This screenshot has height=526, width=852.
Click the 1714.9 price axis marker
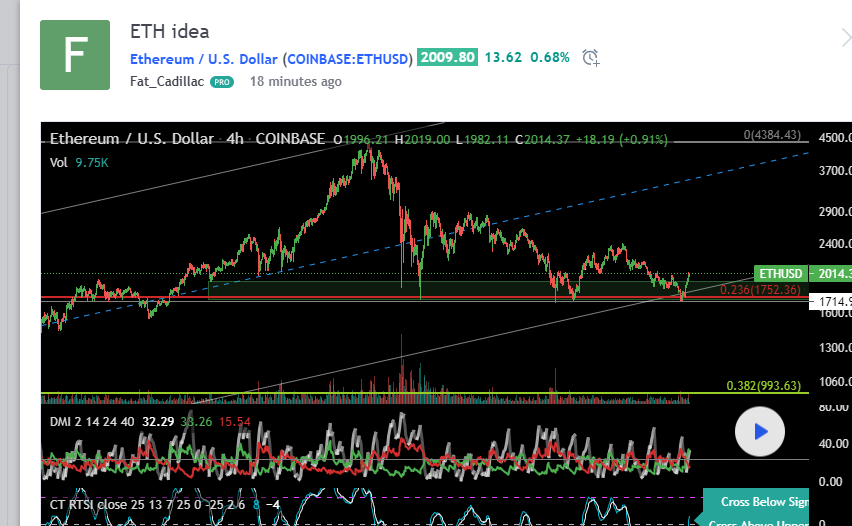tap(833, 301)
